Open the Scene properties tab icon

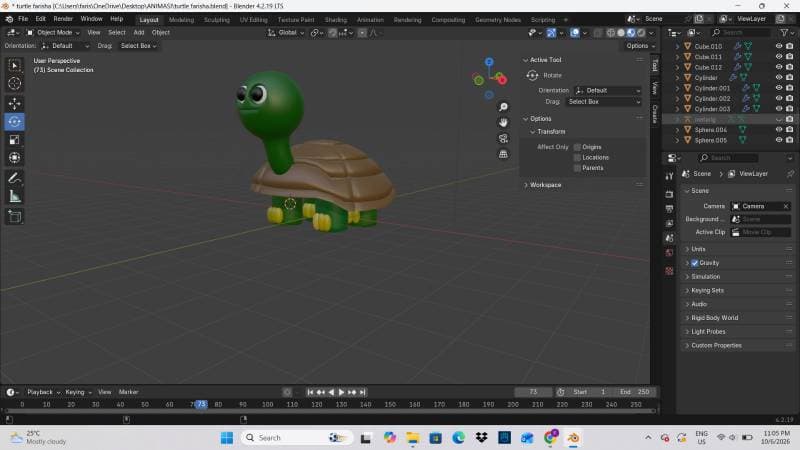669,238
